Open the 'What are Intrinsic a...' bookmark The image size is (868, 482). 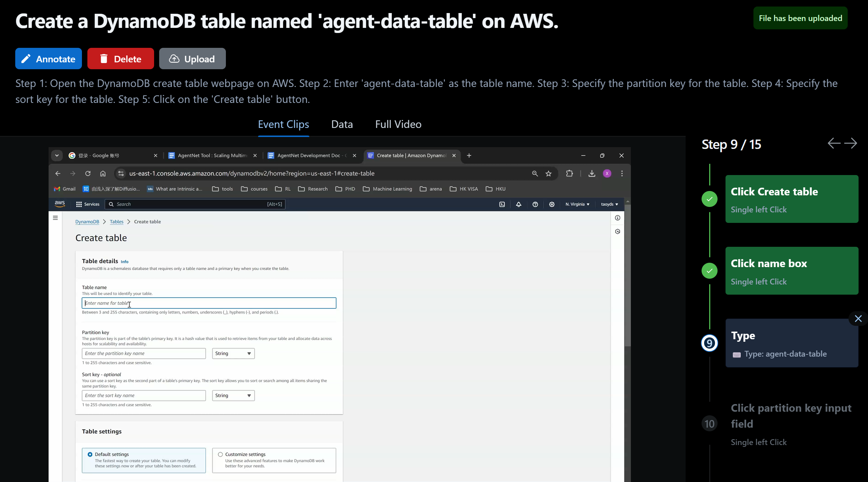174,189
